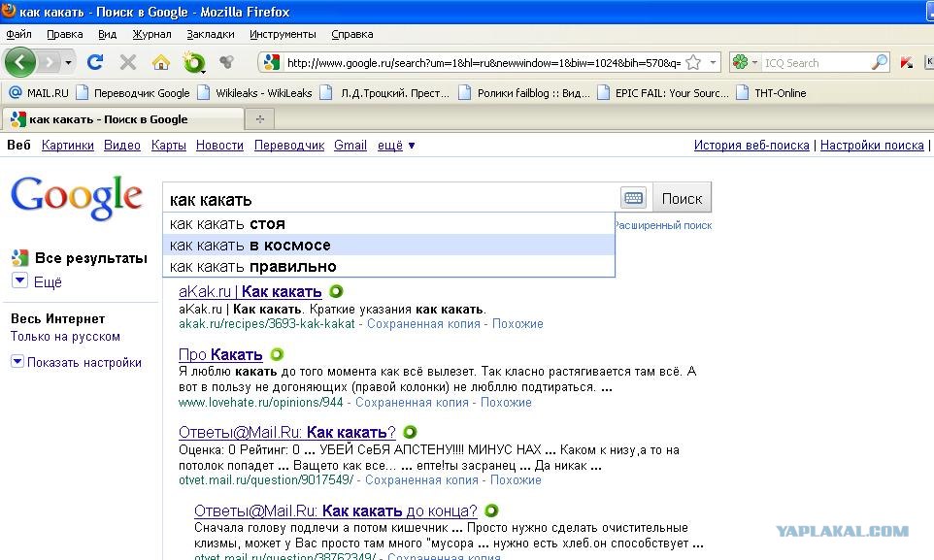Click the stop loading X icon

pos(127,62)
